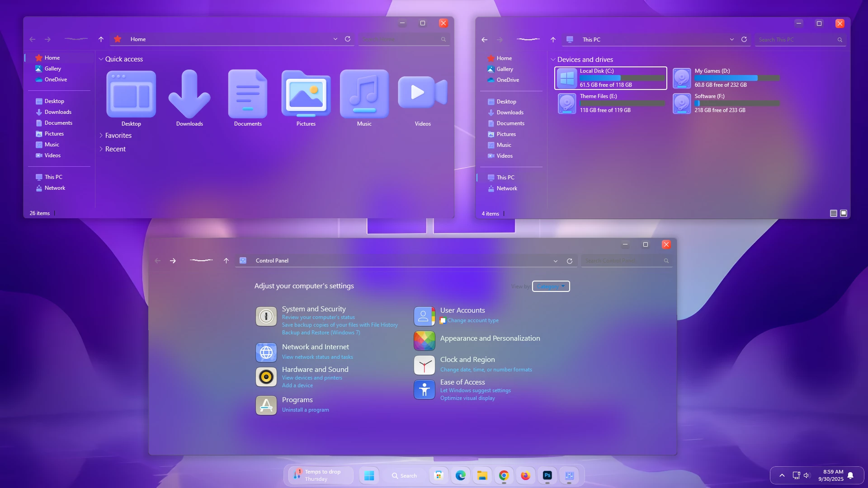The image size is (868, 488).
Task: Open the System and Security category icon
Action: pyautogui.click(x=266, y=316)
